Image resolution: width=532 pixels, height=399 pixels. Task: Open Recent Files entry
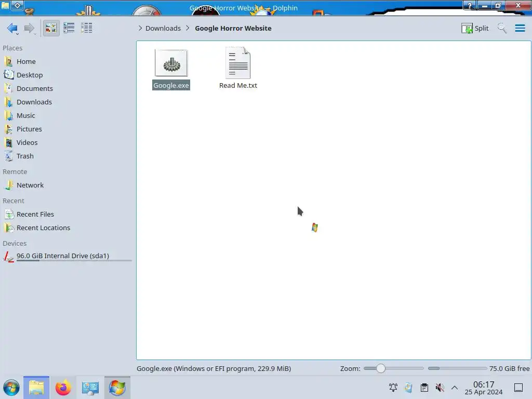[x=67, y=215]
